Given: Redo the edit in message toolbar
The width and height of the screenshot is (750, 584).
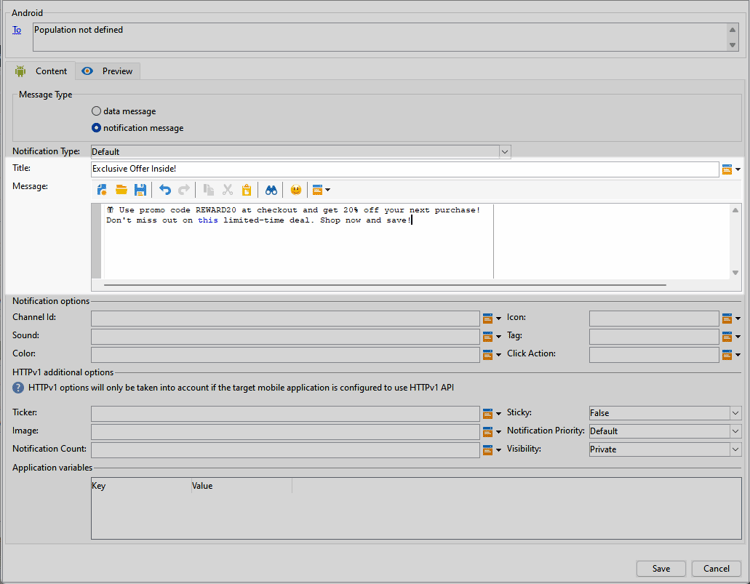Looking at the screenshot, I should (184, 190).
